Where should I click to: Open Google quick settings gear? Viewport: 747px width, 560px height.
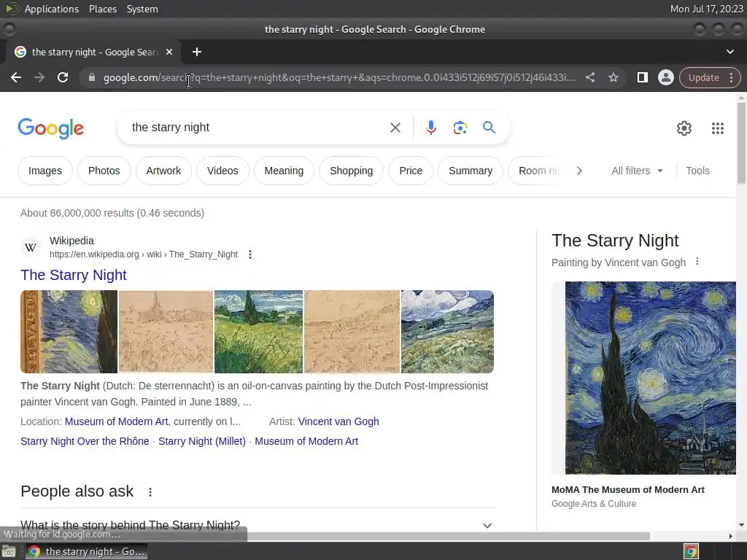point(684,128)
